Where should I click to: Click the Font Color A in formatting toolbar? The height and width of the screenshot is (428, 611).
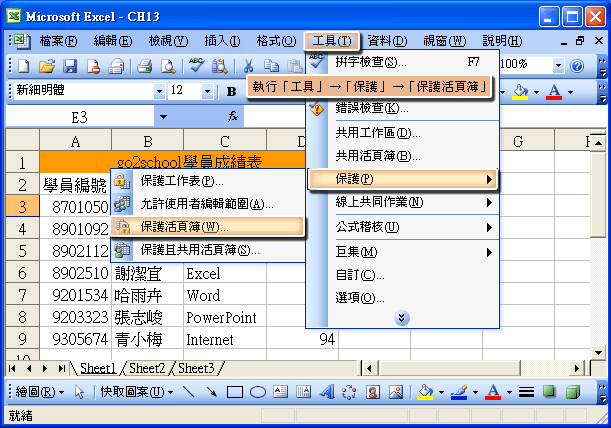(x=554, y=92)
